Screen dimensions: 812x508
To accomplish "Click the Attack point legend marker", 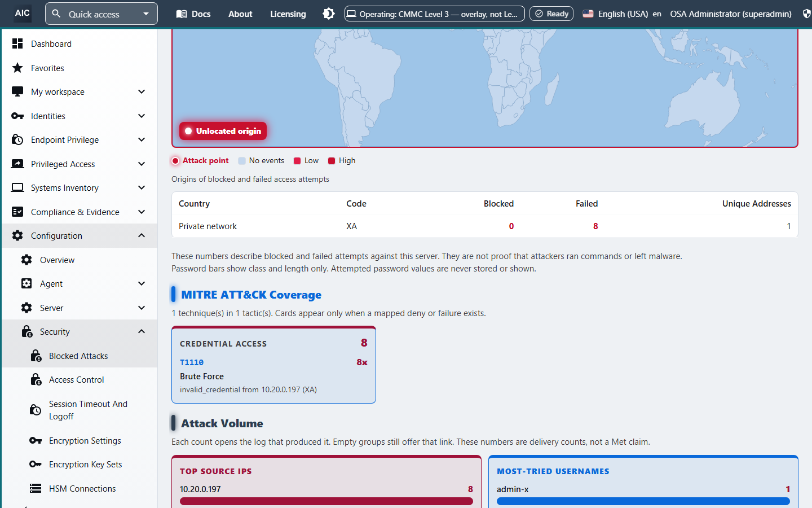I will pyautogui.click(x=175, y=161).
